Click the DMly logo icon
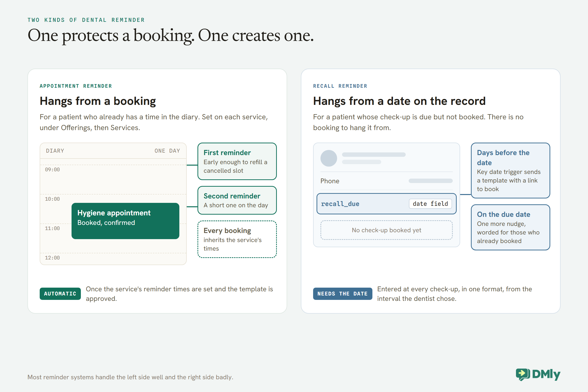The height and width of the screenshot is (392, 588). click(x=523, y=374)
